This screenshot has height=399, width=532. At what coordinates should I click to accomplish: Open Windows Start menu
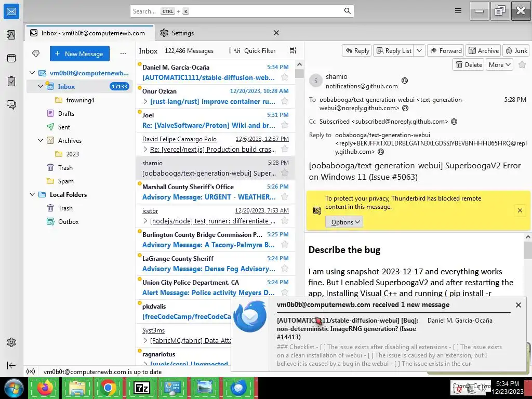(14, 388)
